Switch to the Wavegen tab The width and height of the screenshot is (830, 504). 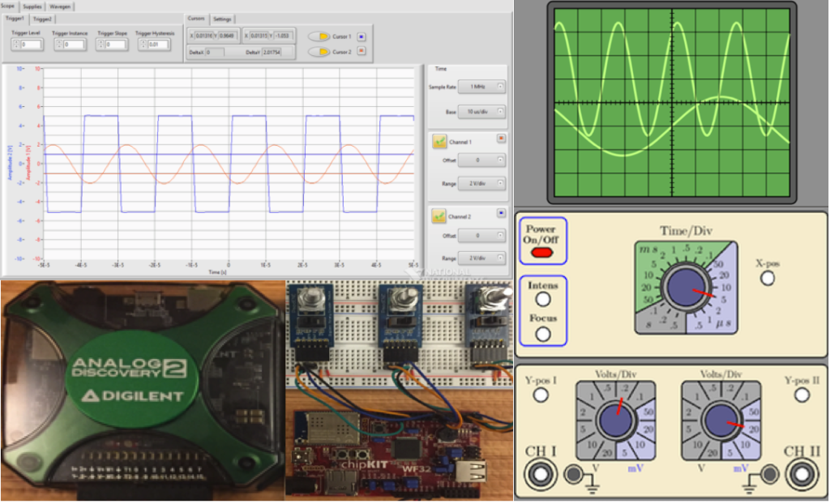tap(58, 5)
